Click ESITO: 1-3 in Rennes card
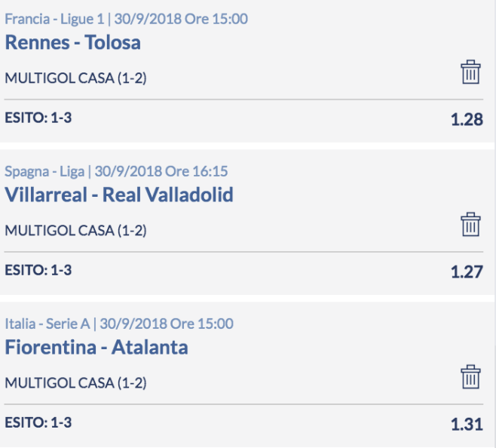This screenshot has width=496, height=448. click(38, 118)
